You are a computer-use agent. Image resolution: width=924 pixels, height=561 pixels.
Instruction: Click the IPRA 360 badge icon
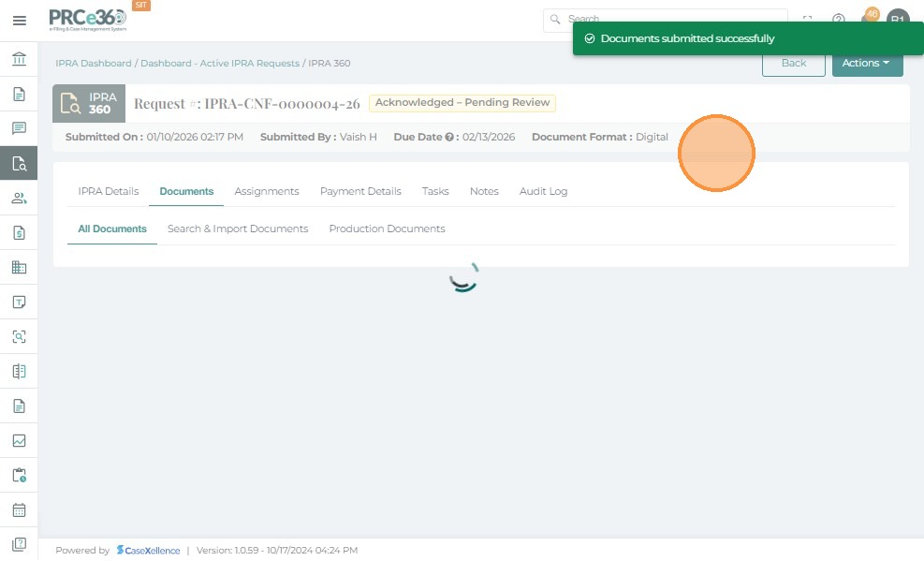[x=89, y=104]
